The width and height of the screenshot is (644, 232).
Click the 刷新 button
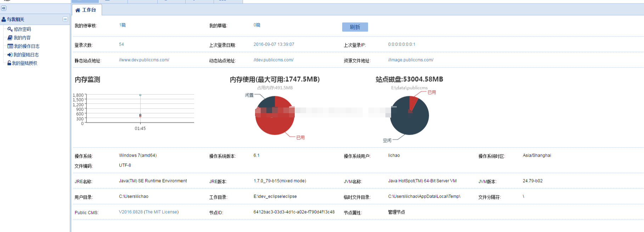tap(355, 27)
